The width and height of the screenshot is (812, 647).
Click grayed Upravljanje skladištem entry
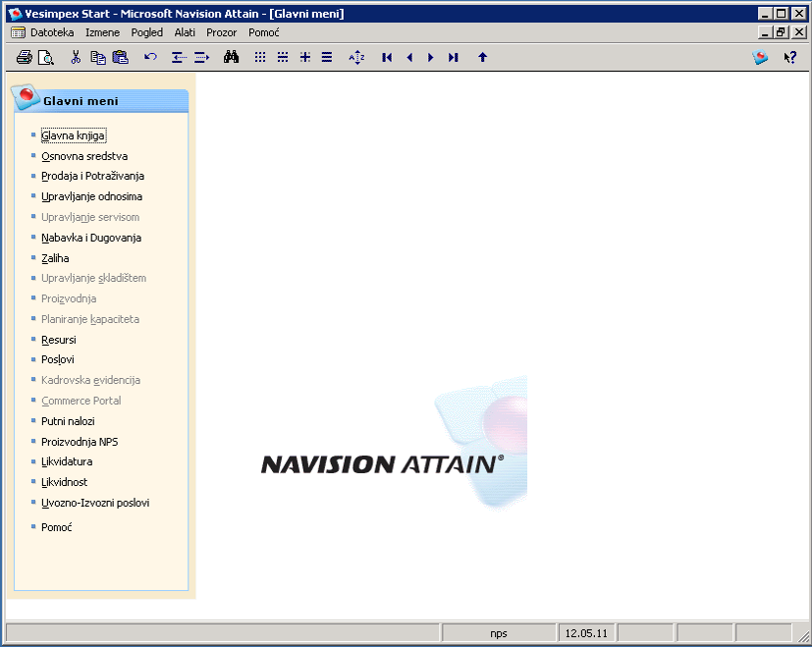pos(93,278)
